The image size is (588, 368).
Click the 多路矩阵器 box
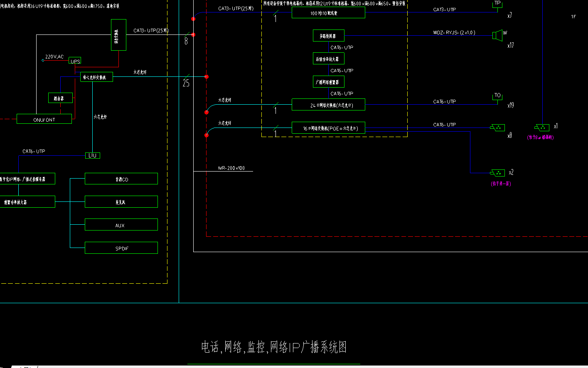[x=329, y=36]
